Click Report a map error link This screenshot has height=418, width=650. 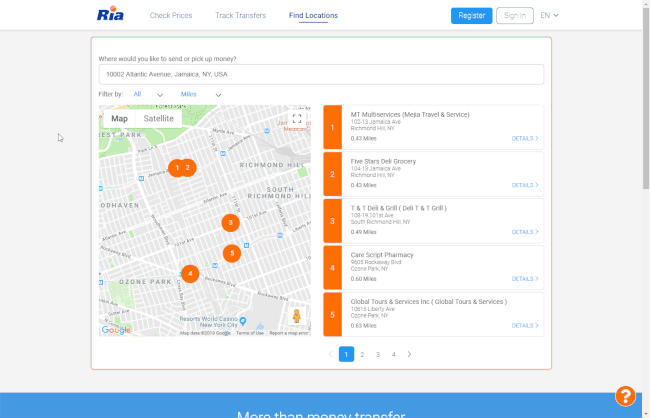pos(289,333)
